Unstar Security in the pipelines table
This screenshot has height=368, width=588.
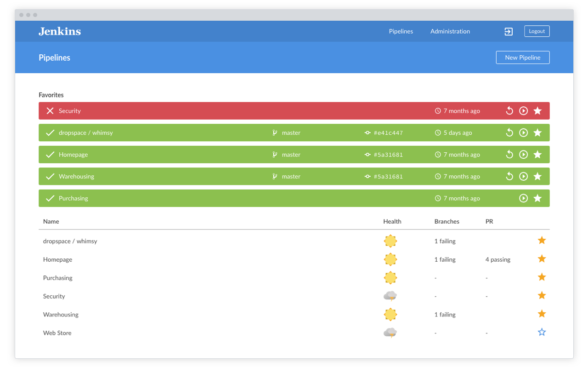(542, 295)
